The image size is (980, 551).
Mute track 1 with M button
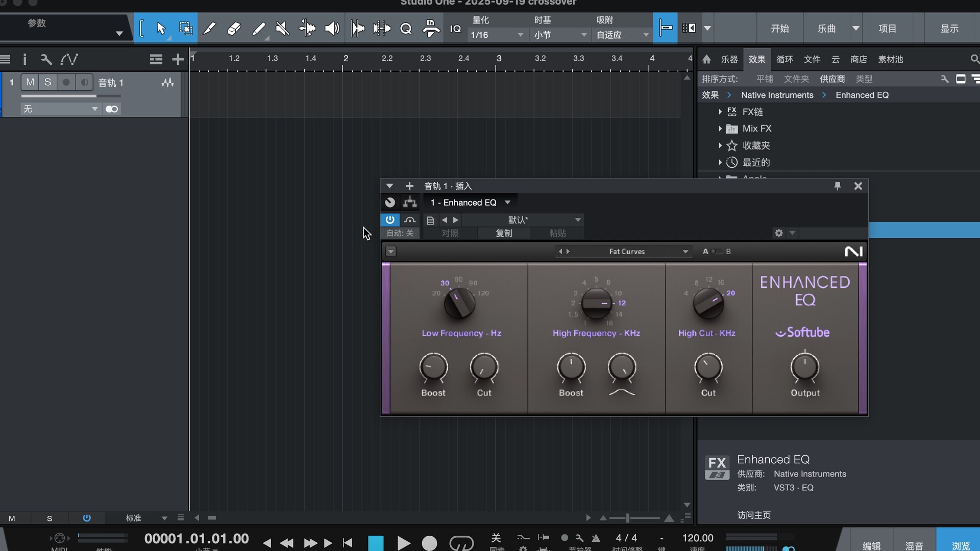(x=30, y=82)
